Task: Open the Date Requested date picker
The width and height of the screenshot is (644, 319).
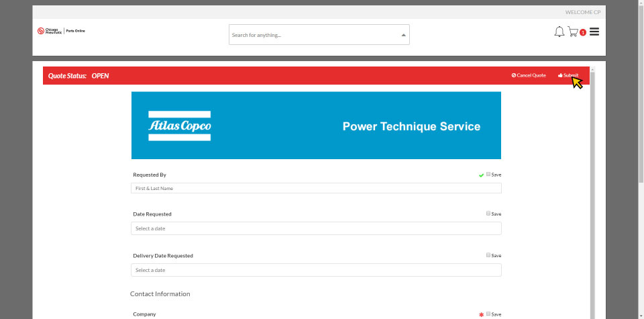Action: point(316,228)
